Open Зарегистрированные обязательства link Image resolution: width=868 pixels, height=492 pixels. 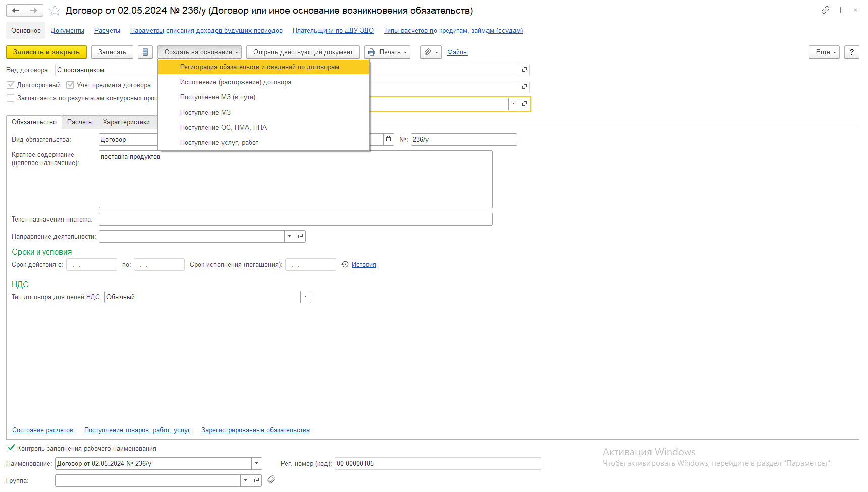coord(255,430)
